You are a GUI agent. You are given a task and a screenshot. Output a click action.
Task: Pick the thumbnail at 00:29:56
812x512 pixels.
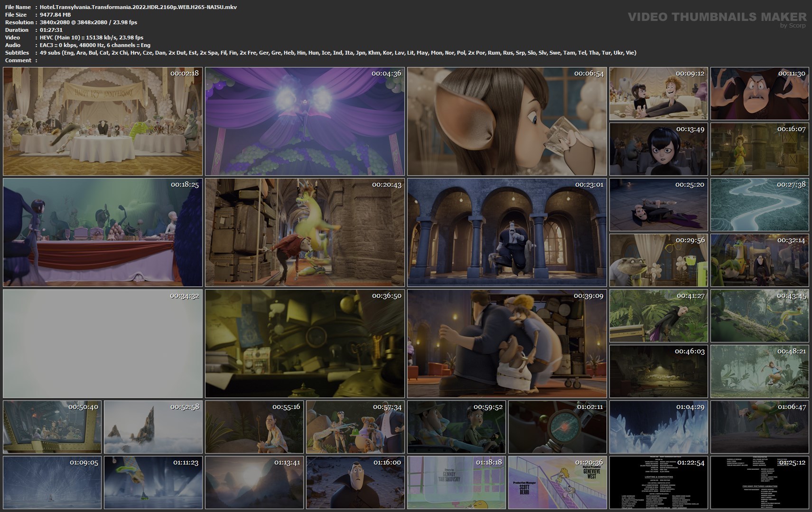(658, 260)
